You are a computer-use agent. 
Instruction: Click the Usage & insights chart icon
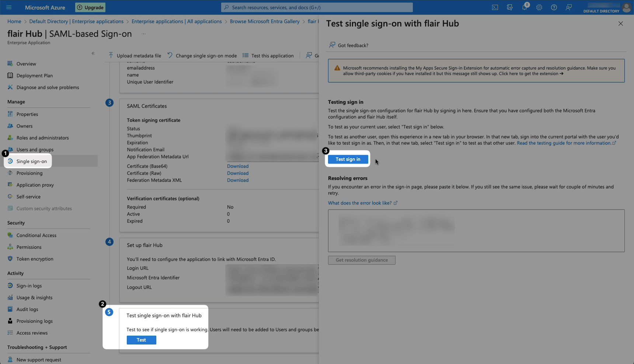click(10, 298)
